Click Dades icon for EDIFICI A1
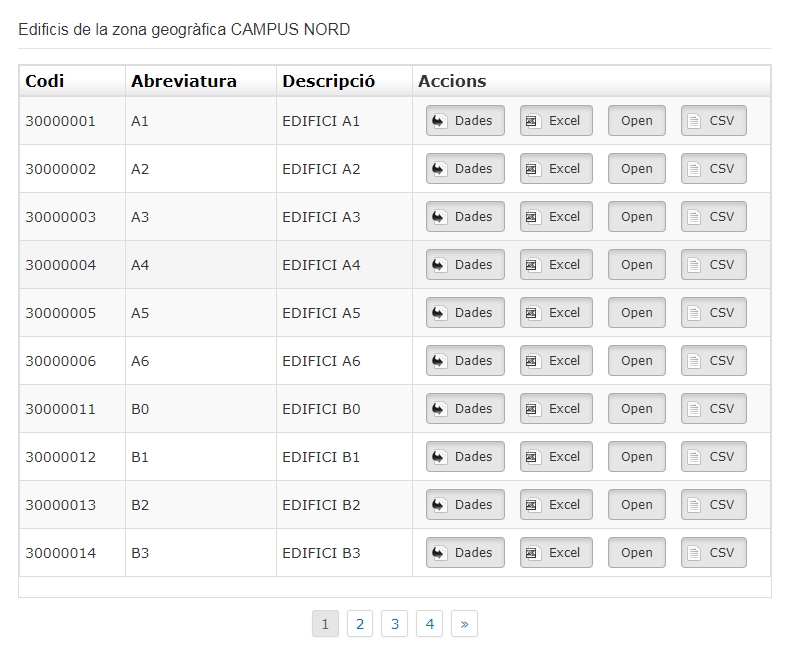Image resolution: width=785 pixels, height=652 pixels. pos(440,121)
